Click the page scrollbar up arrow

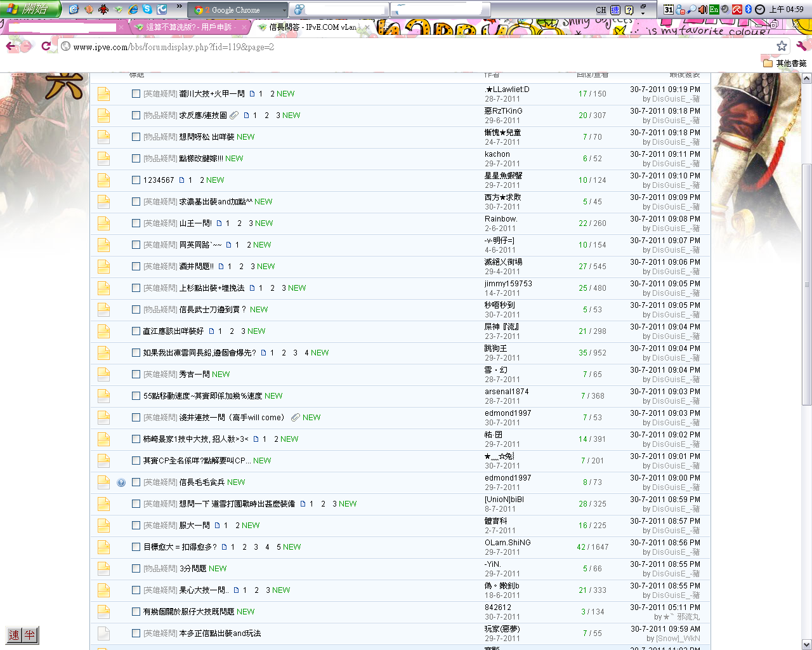[807, 79]
